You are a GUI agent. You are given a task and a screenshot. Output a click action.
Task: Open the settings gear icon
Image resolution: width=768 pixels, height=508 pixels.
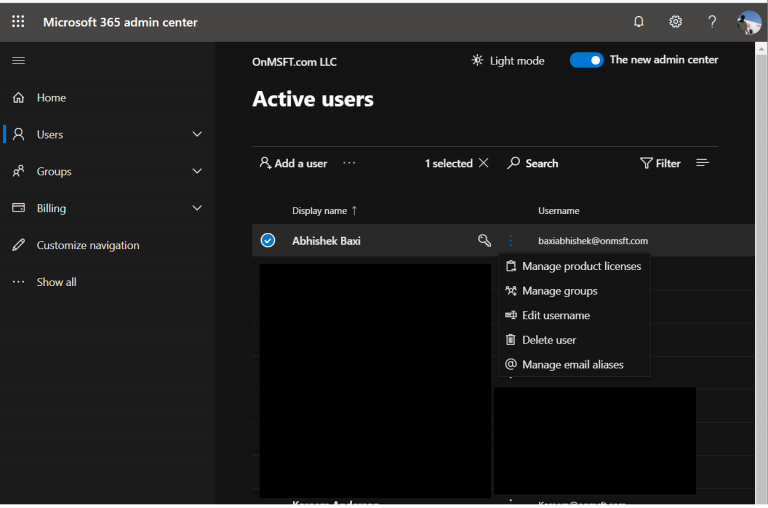675,22
